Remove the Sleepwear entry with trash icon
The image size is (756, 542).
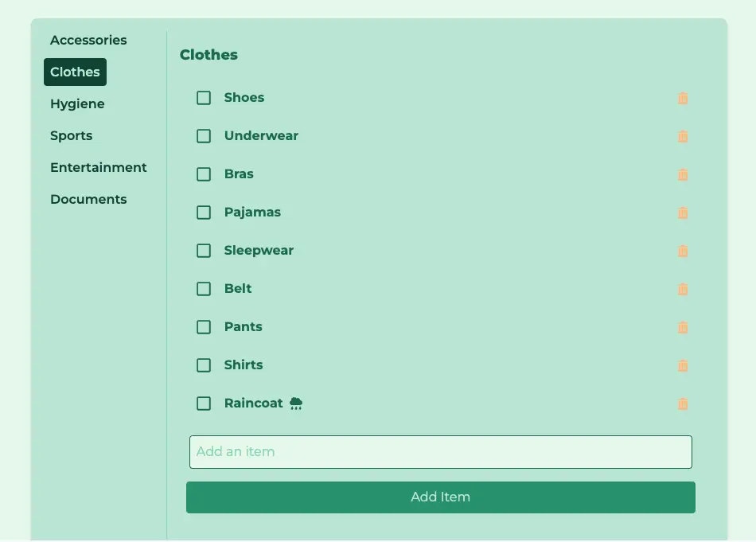(x=683, y=251)
